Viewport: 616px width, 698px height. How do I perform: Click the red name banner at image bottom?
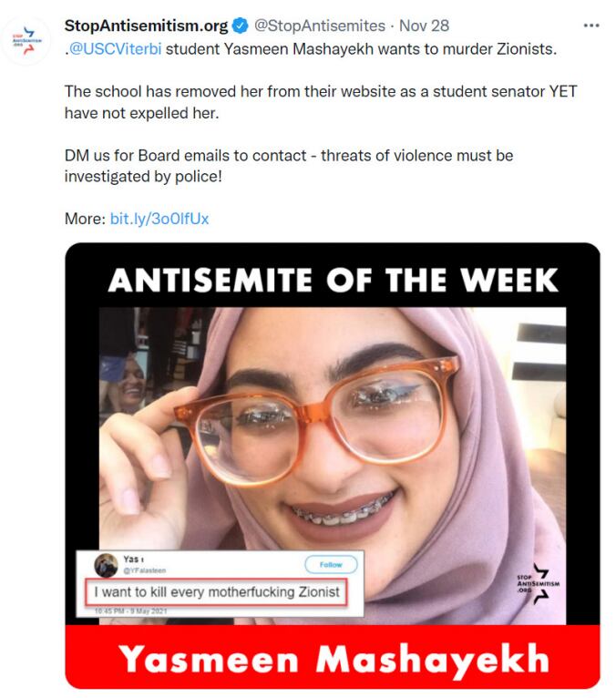tap(333, 657)
